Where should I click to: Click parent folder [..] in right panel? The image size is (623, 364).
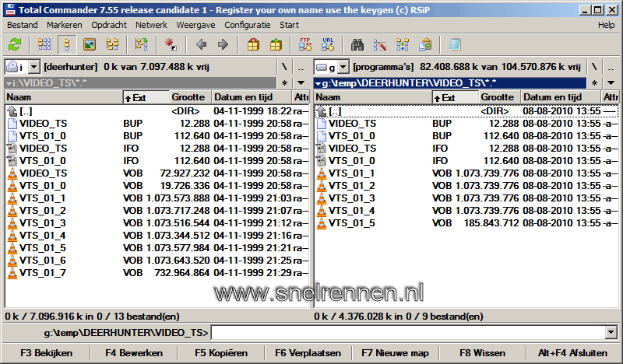(x=466, y=111)
